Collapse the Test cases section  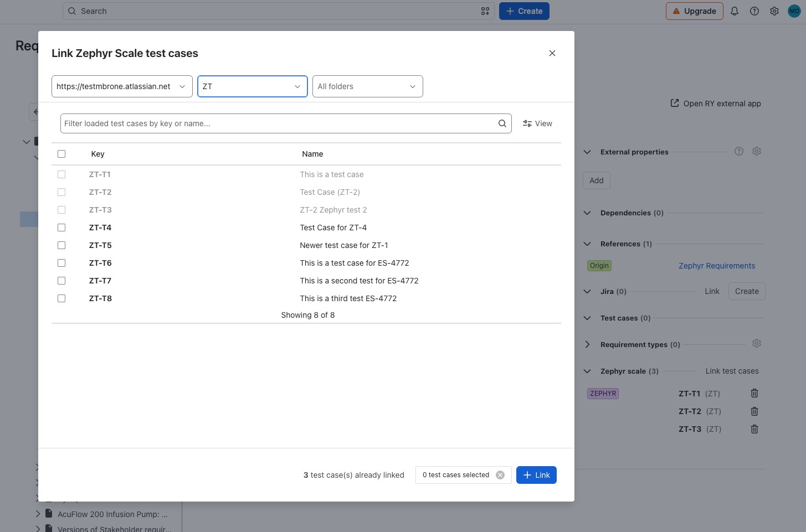point(587,318)
